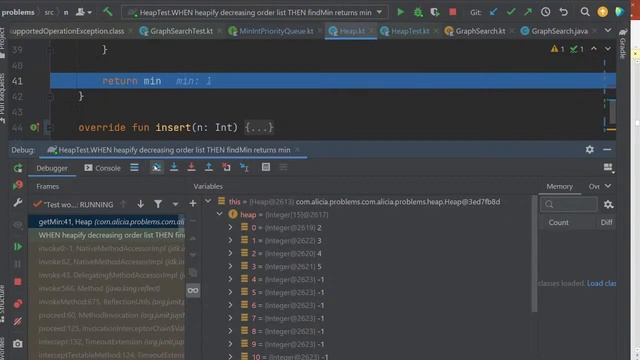640x360 pixels.
Task: Click the Restore Layout icon in the debug panel
Action: (608, 167)
